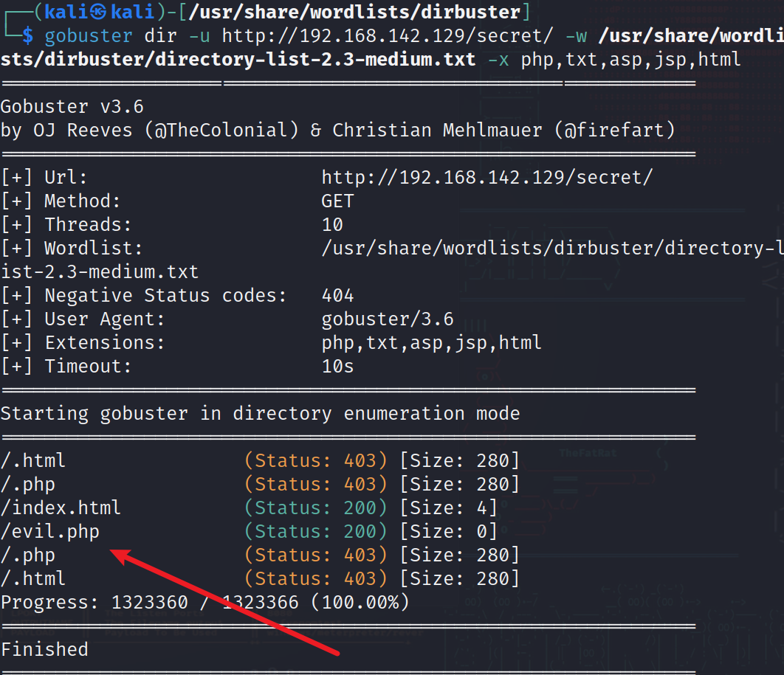
Task: Click the 'Wordlist:' label
Action: point(94,249)
